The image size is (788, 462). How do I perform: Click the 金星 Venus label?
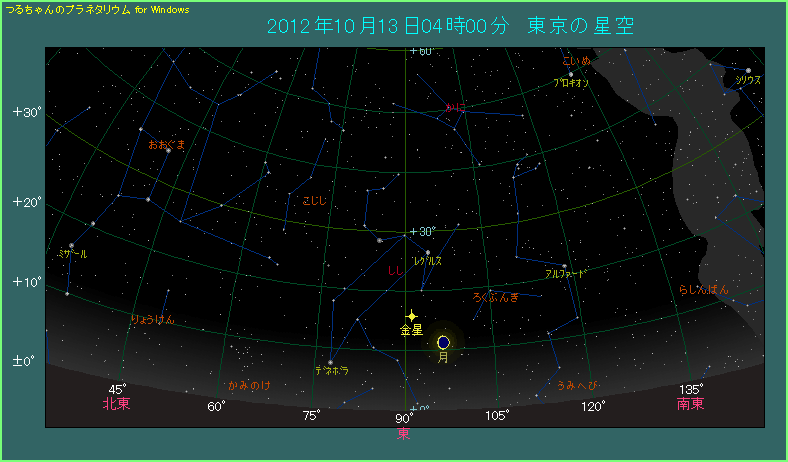point(411,329)
